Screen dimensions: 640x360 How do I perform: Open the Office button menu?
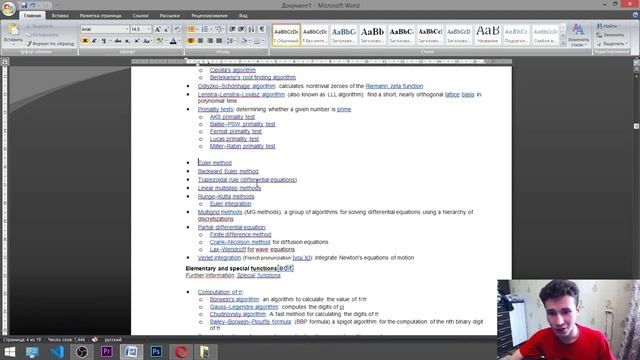pyautogui.click(x=9, y=8)
